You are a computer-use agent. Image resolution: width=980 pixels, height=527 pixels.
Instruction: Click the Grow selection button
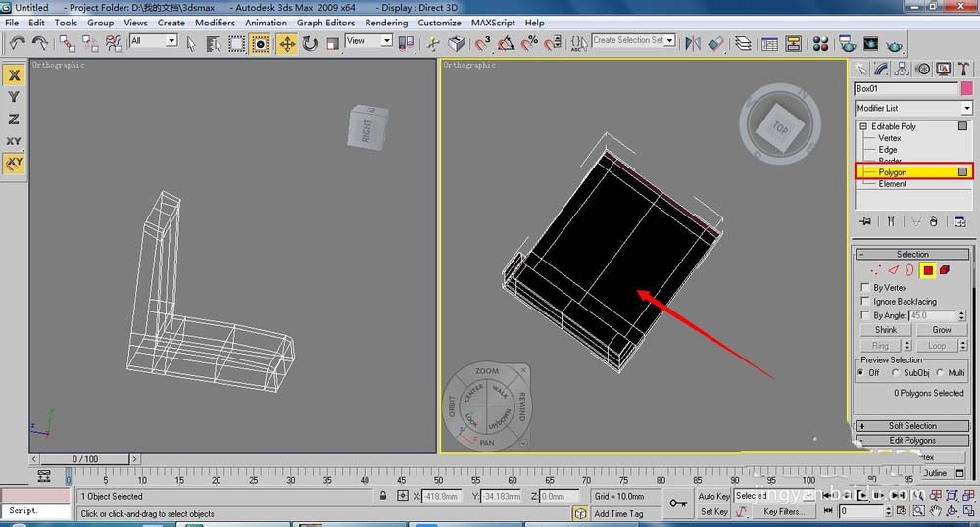point(941,330)
